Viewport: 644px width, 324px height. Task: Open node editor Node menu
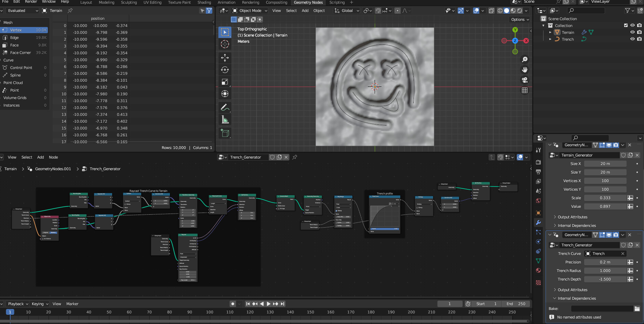pos(53,157)
